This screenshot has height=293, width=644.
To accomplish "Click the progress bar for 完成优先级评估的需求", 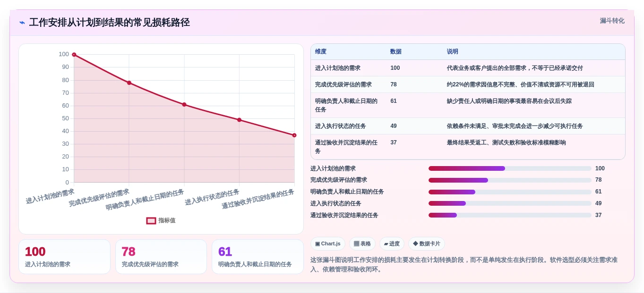I will (x=510, y=180).
